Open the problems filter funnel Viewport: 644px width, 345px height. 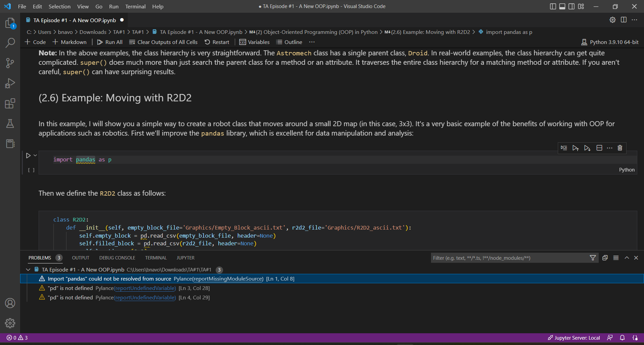[x=593, y=258]
